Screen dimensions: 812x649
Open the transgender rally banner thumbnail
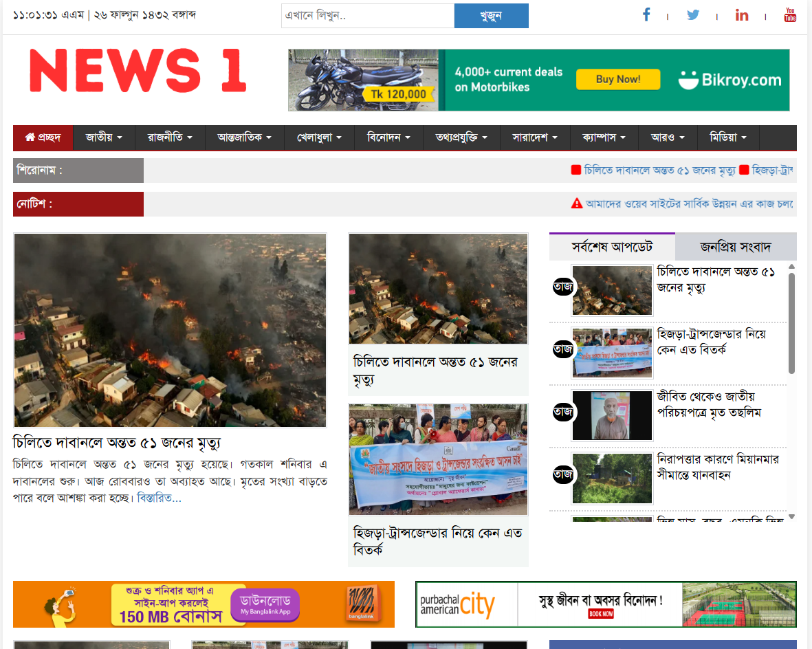(438, 459)
